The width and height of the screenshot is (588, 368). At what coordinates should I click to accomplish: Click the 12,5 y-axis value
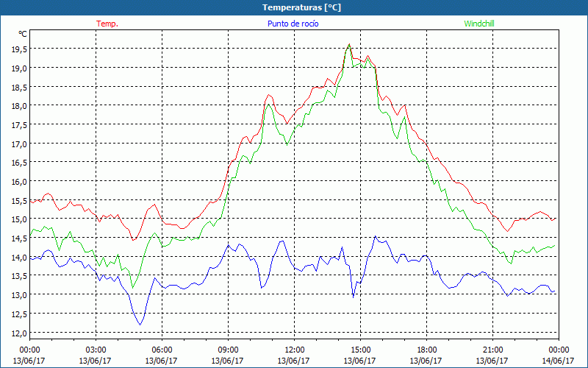tap(18, 314)
